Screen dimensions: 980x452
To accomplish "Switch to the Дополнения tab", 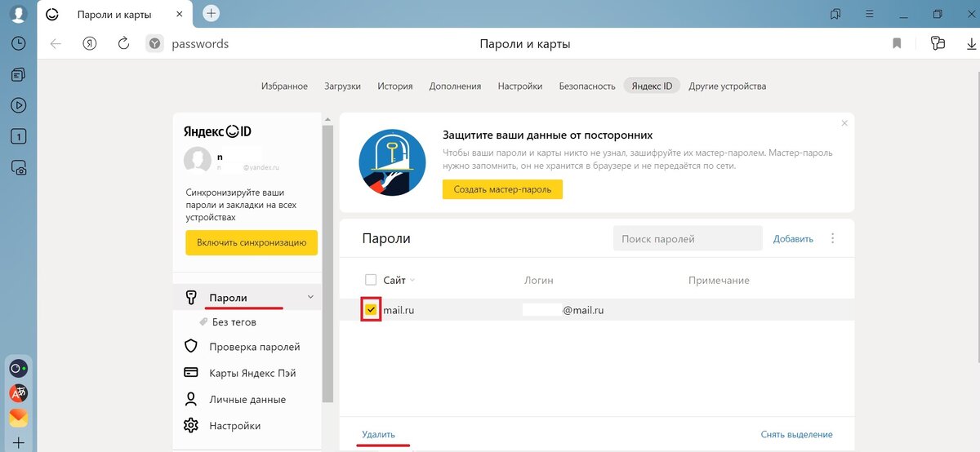I will pos(455,86).
